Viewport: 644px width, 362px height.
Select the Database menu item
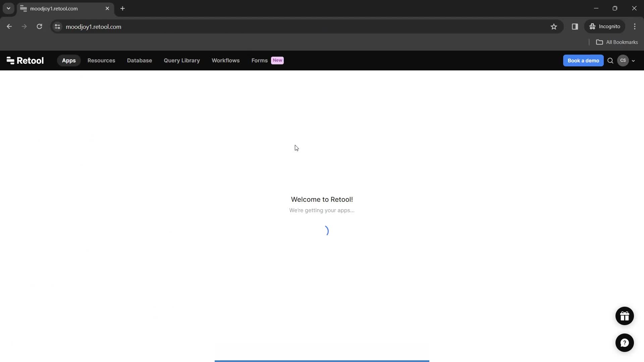click(139, 60)
